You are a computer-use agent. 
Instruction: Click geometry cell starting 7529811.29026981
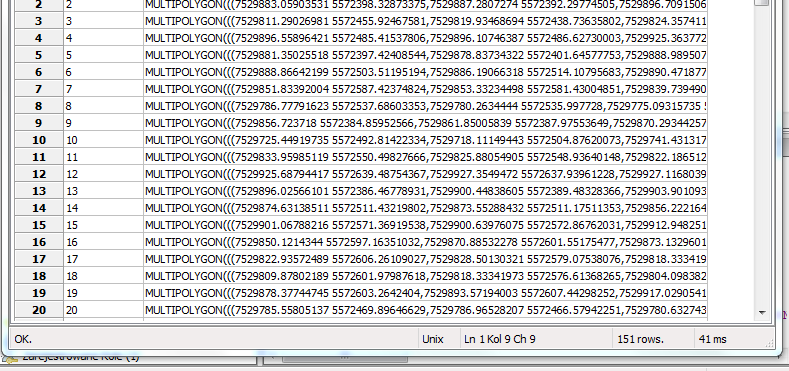(426, 21)
